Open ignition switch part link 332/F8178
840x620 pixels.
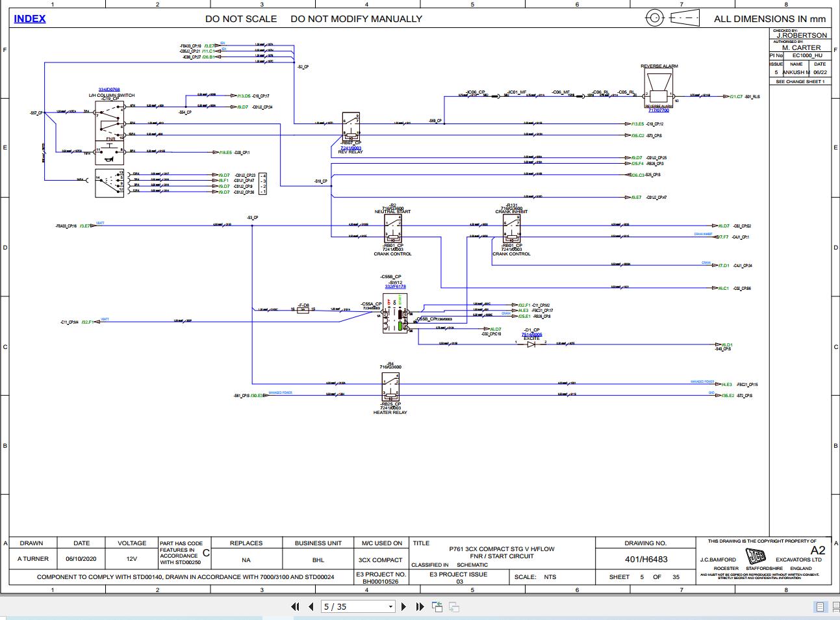(395, 286)
